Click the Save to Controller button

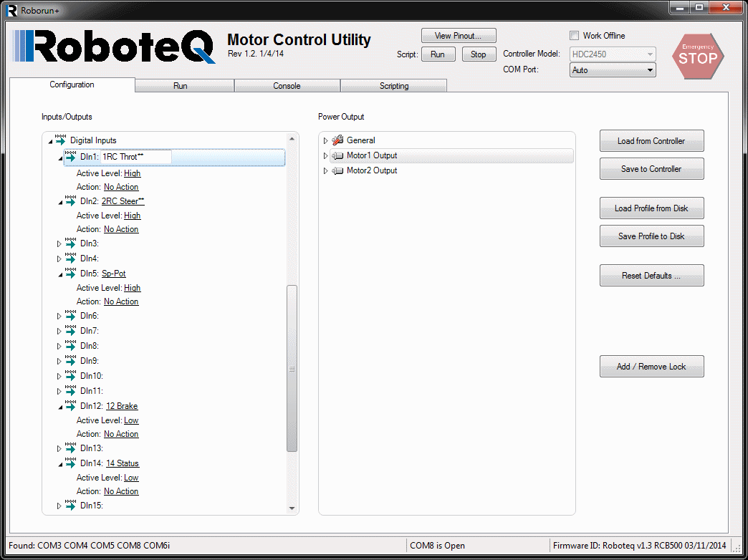(x=651, y=169)
